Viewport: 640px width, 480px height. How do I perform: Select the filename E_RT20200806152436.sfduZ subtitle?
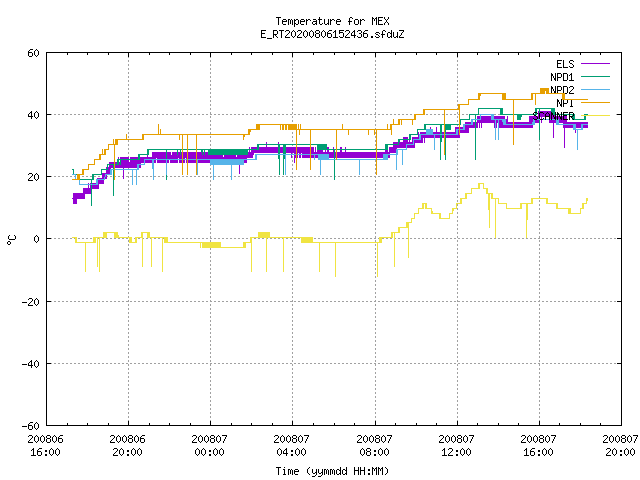[332, 34]
